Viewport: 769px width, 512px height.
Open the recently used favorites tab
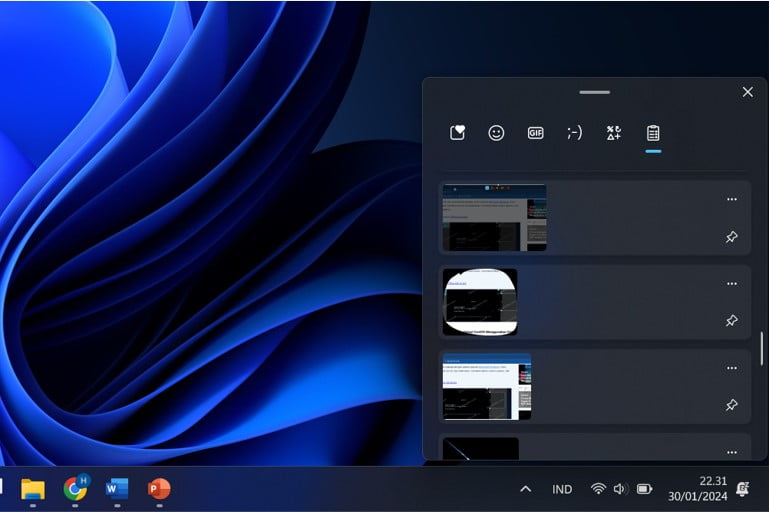457,133
